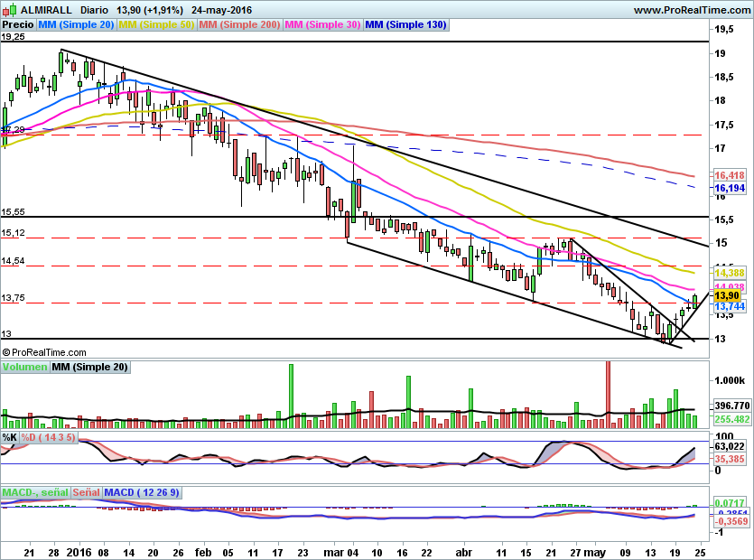This screenshot has width=754, height=560.
Task: Click the MACD-, señal histogram label
Action: pos(35,492)
